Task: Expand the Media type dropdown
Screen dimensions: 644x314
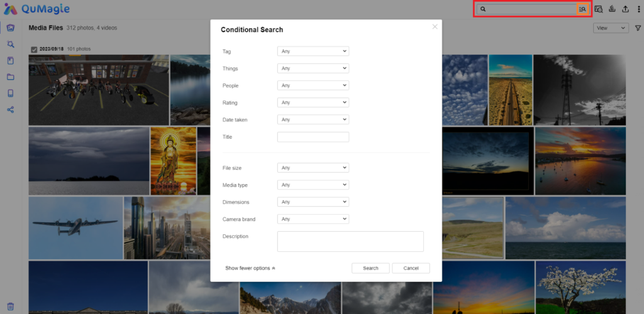Action: [313, 185]
